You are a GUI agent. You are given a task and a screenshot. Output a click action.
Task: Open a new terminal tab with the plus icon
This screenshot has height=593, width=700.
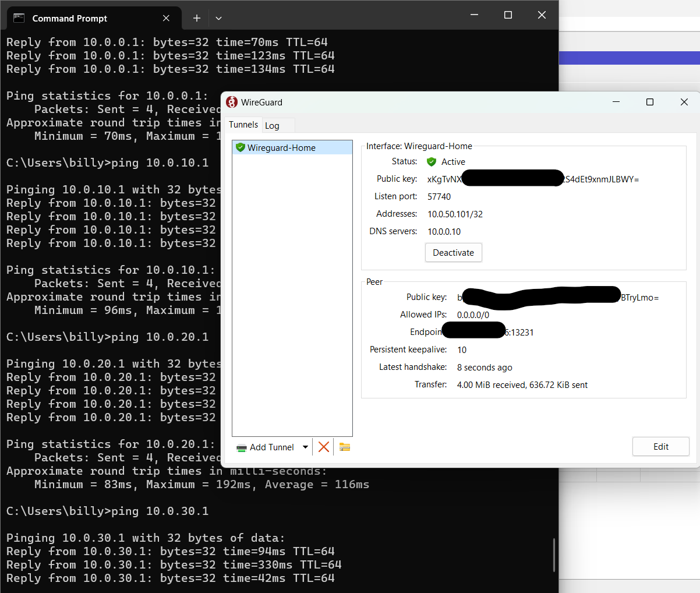[196, 18]
